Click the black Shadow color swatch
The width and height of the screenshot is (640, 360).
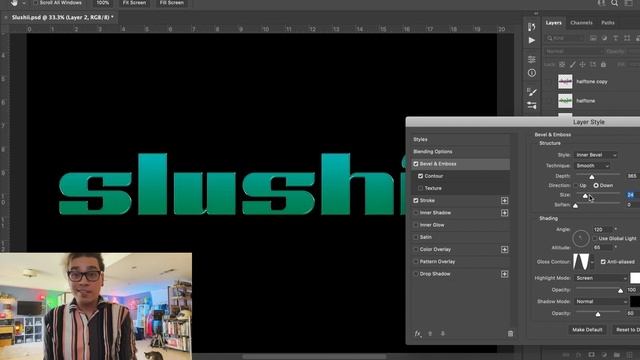[635, 302]
